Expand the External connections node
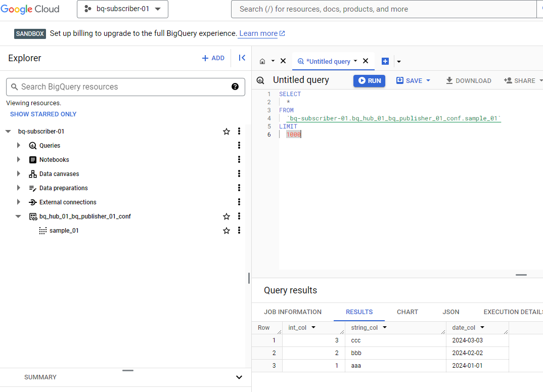Image resolution: width=543 pixels, height=392 pixels. (x=19, y=202)
